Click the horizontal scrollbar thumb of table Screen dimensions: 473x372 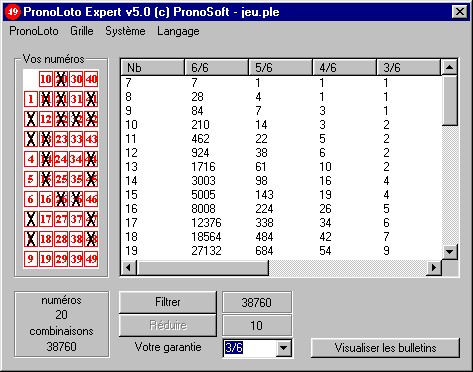tap(203, 267)
